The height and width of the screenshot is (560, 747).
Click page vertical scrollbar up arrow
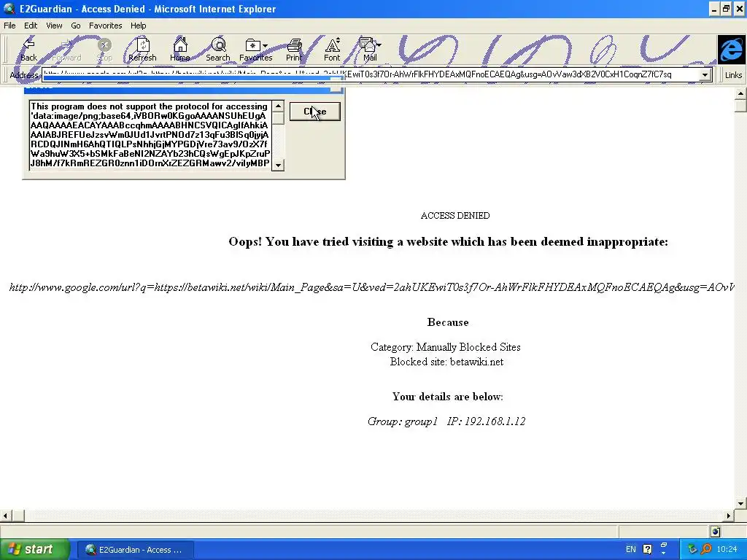(740, 93)
